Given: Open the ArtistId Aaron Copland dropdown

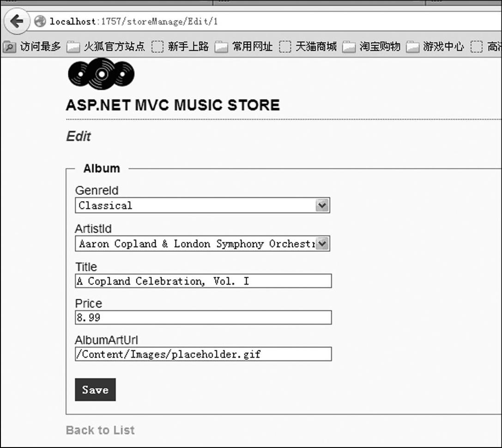Looking at the screenshot, I should (x=202, y=244).
